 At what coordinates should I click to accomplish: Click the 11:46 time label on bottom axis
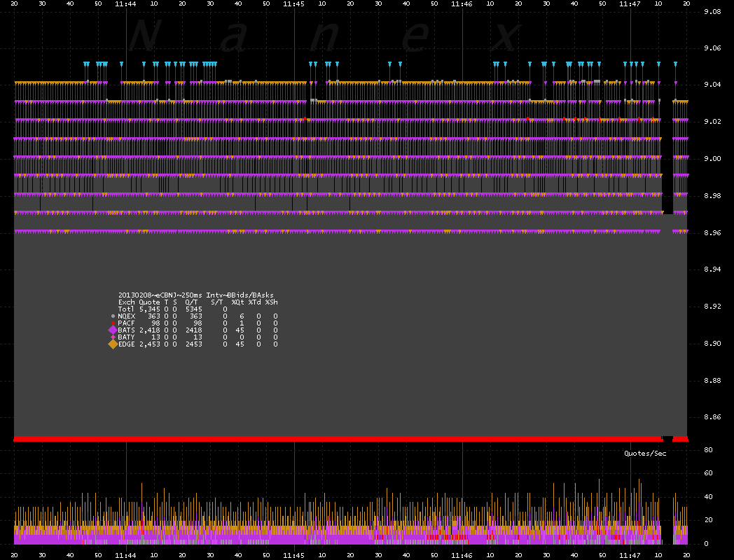pyautogui.click(x=462, y=555)
